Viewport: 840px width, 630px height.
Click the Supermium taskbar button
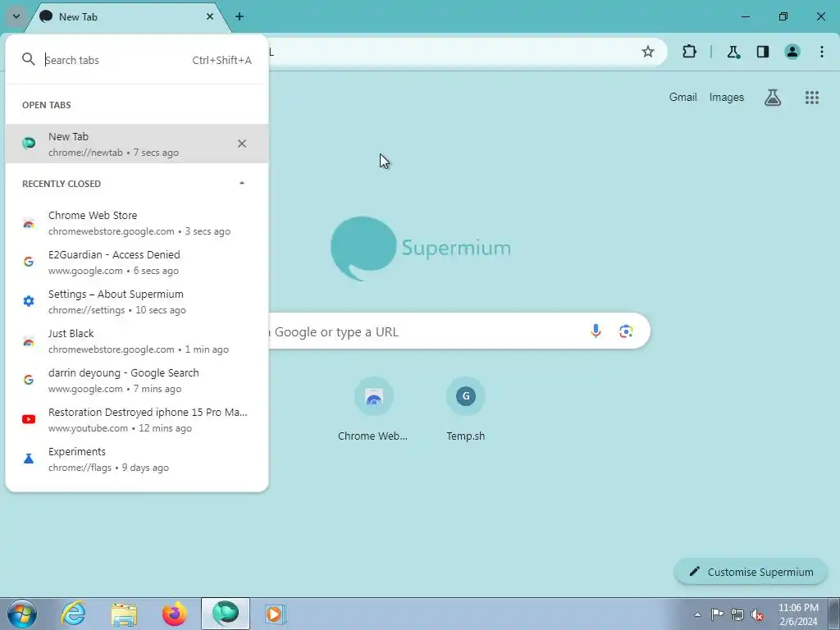point(226,614)
